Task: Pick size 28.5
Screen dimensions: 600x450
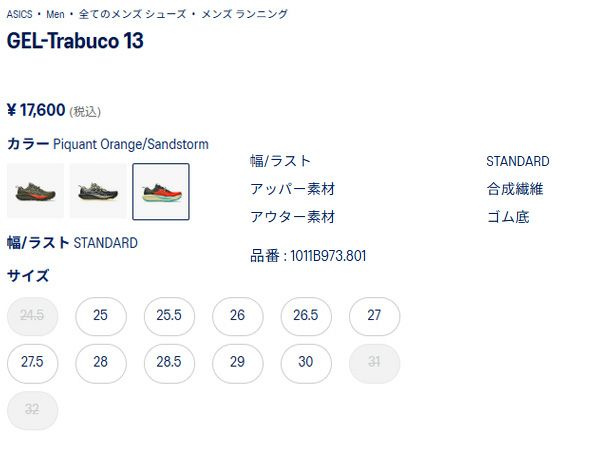Action: pyautogui.click(x=169, y=363)
